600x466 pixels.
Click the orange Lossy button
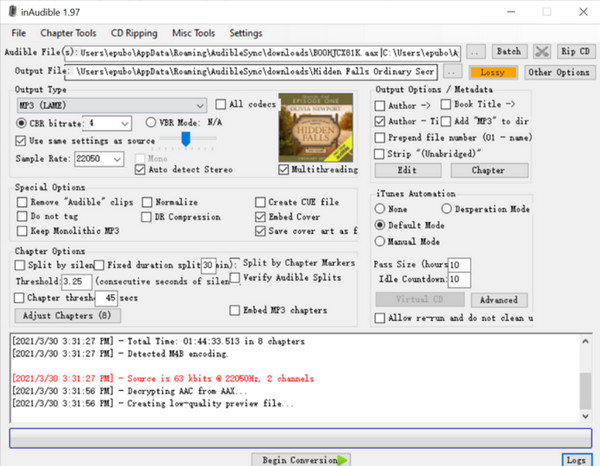click(493, 72)
